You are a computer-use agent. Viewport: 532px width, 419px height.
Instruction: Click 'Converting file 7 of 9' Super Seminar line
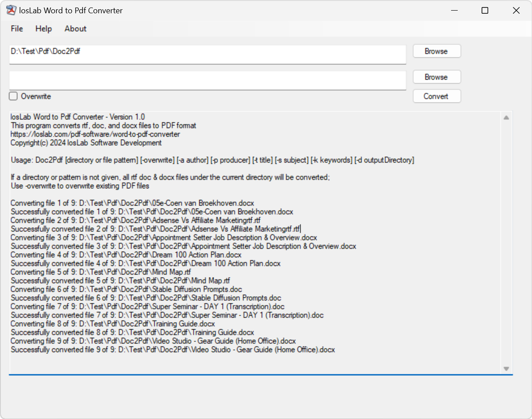click(147, 307)
